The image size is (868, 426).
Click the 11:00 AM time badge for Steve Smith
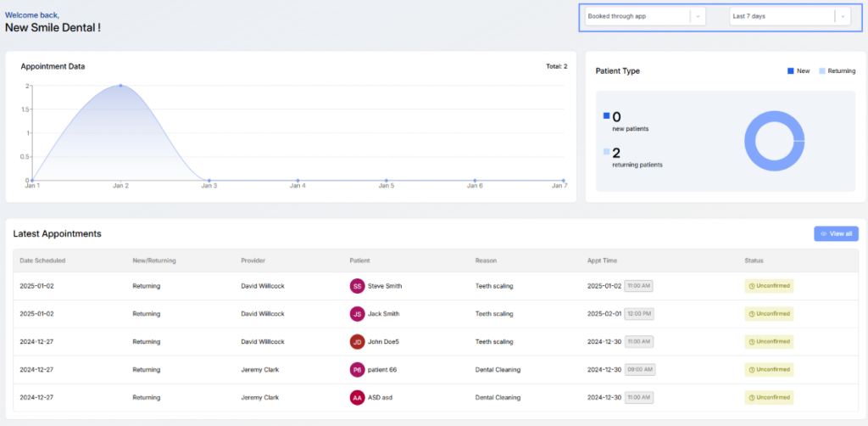tap(638, 286)
